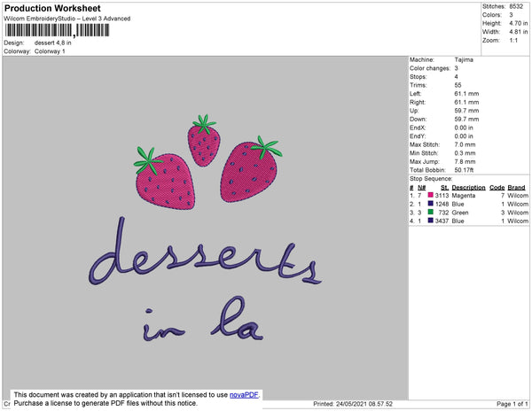Click the Min Stitch value '0.3 mm'
The width and height of the screenshot is (532, 411).
pyautogui.click(x=465, y=153)
